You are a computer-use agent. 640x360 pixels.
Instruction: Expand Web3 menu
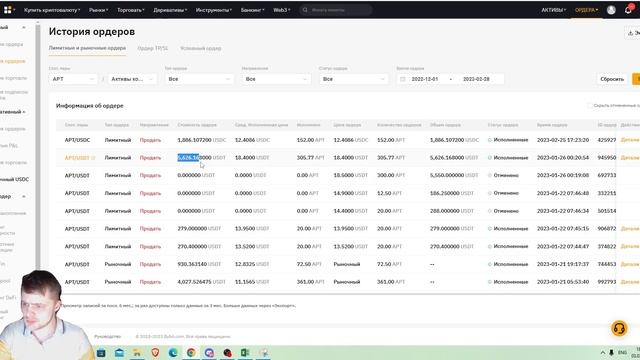tap(281, 10)
